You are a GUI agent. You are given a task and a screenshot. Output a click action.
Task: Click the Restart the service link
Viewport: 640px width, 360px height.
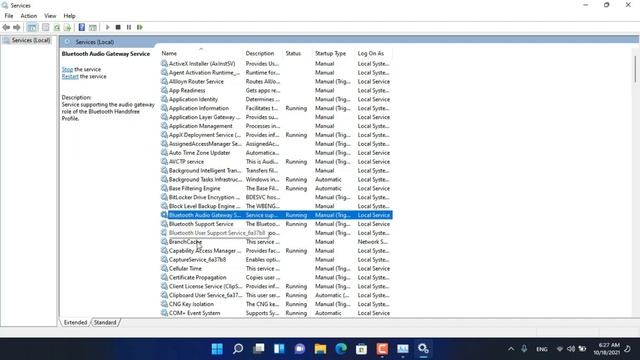click(x=70, y=76)
